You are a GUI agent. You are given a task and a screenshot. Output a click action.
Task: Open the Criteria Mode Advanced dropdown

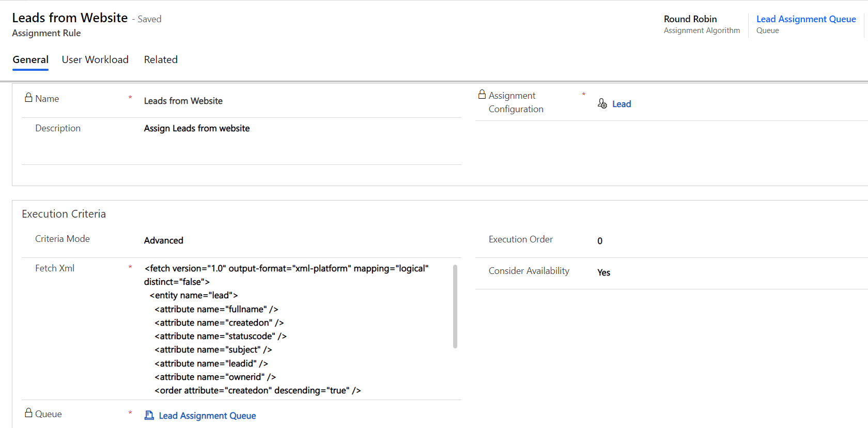(x=164, y=240)
